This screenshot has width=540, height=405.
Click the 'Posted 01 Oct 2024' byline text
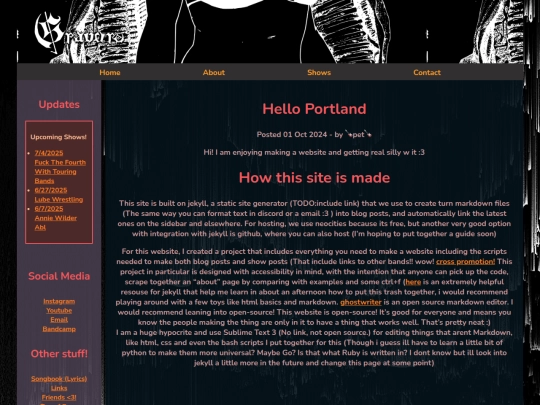point(314,134)
